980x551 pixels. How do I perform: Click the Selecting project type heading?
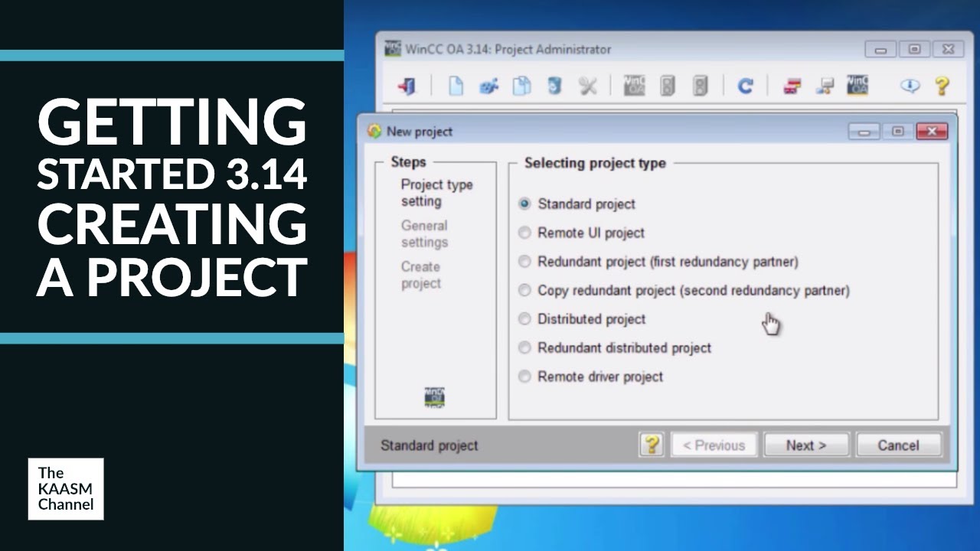point(595,163)
